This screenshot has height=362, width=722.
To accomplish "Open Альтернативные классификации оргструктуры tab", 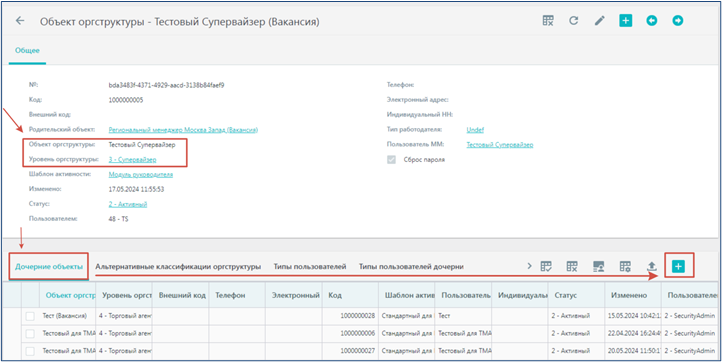I will [178, 266].
